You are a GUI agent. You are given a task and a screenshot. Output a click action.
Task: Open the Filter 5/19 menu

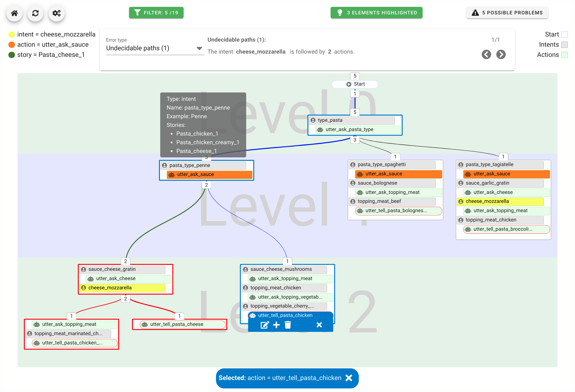[x=156, y=13]
